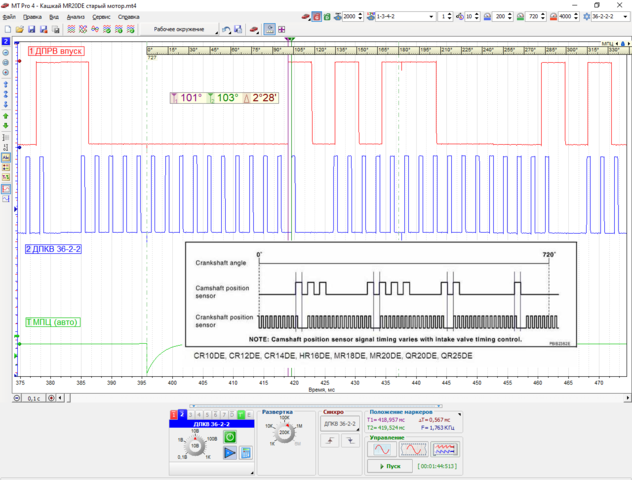Toggle channel 2 blue selector button

pyautogui.click(x=182, y=414)
